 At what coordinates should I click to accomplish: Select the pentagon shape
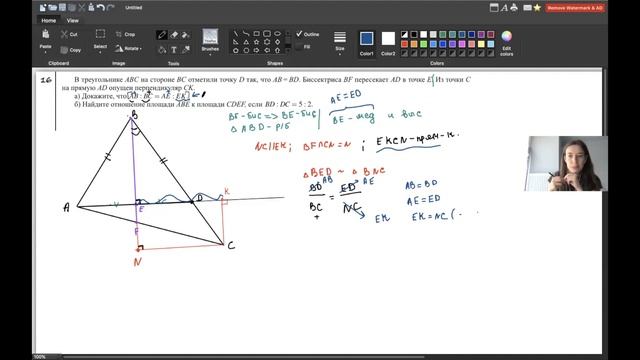[x=236, y=50]
